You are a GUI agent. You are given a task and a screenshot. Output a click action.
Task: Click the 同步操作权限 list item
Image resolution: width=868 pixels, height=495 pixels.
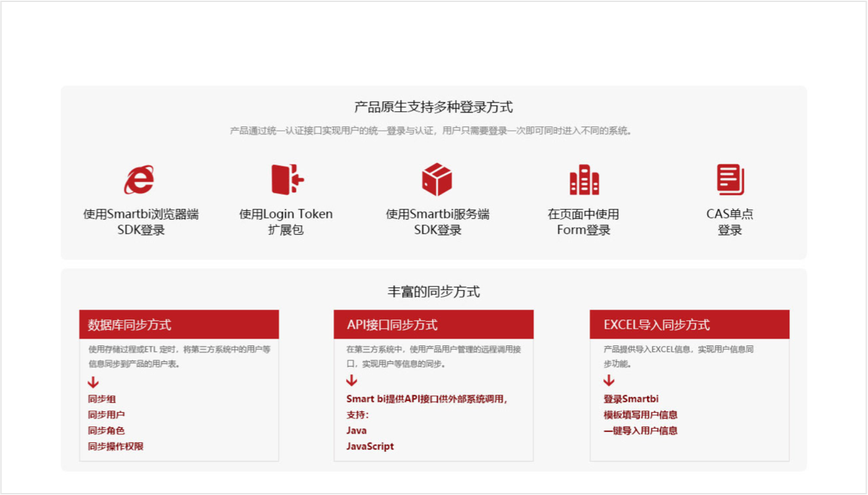pyautogui.click(x=116, y=446)
